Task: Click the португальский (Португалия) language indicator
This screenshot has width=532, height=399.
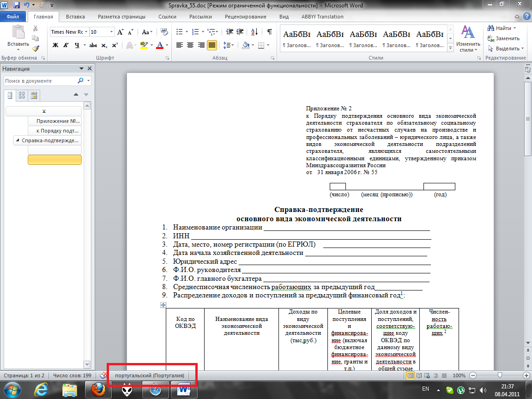Action: (149, 376)
